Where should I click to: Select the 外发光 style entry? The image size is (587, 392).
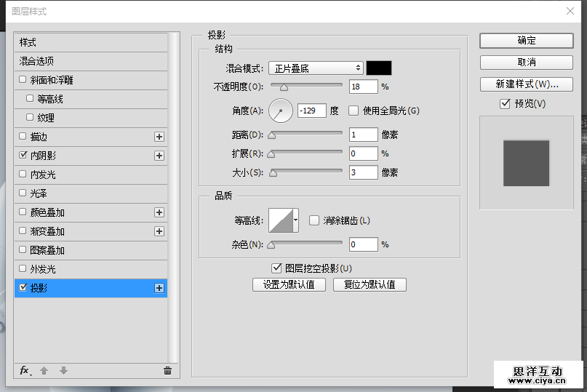click(42, 269)
